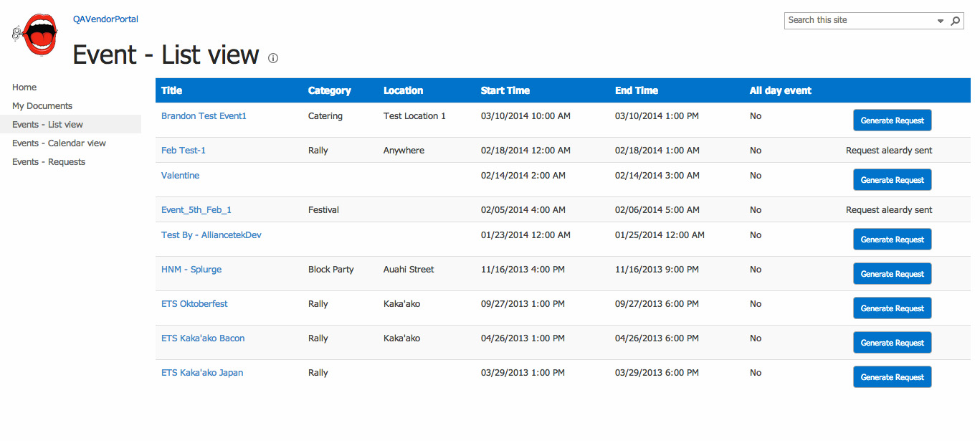Switch to Events - Calendar view
Image resolution: width=980 pixels, height=441 pixels.
(59, 143)
